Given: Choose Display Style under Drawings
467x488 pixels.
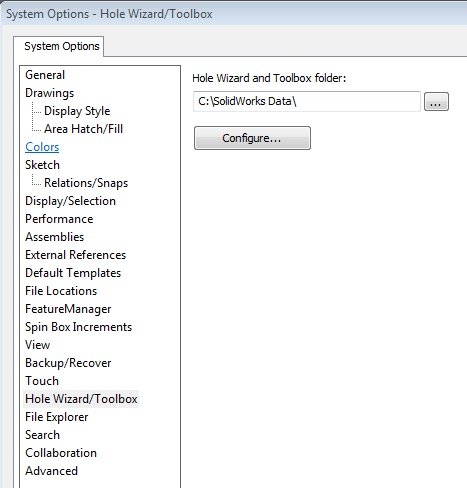Looking at the screenshot, I should (77, 111).
